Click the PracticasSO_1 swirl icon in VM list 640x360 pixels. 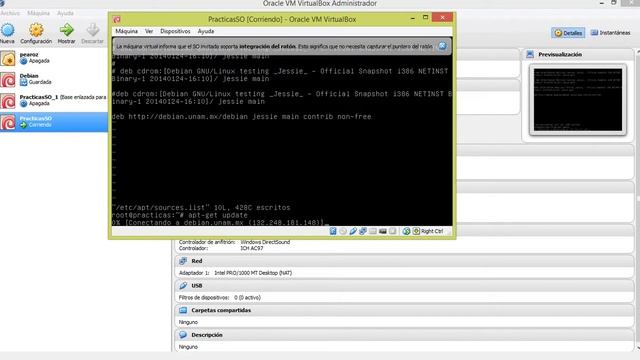[x=8, y=101]
